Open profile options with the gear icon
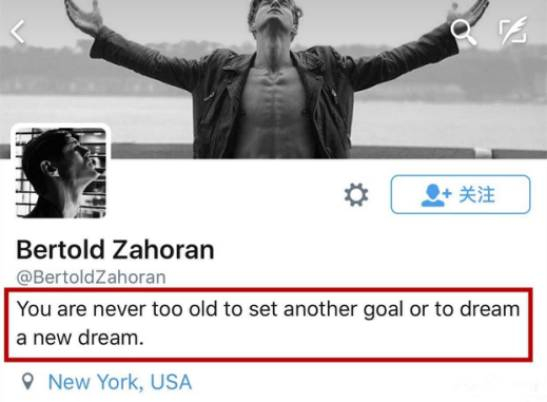Screen dimensions: 547x402 [356, 194]
